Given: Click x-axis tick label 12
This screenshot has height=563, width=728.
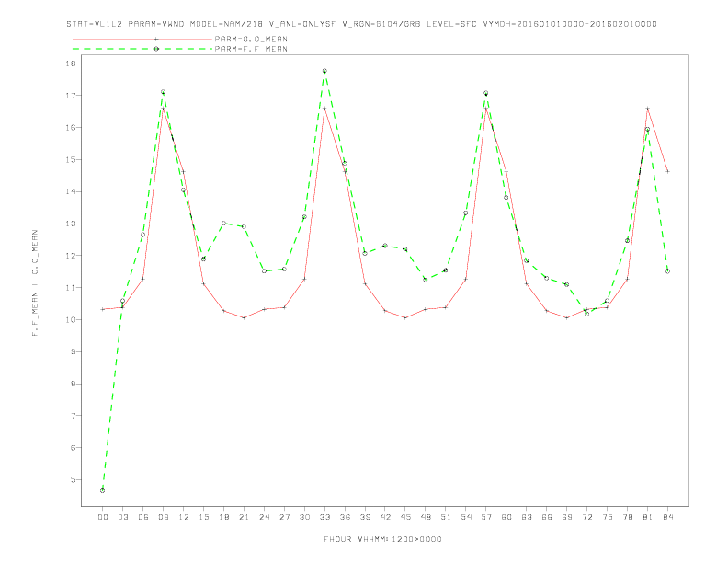Looking at the screenshot, I should (184, 517).
